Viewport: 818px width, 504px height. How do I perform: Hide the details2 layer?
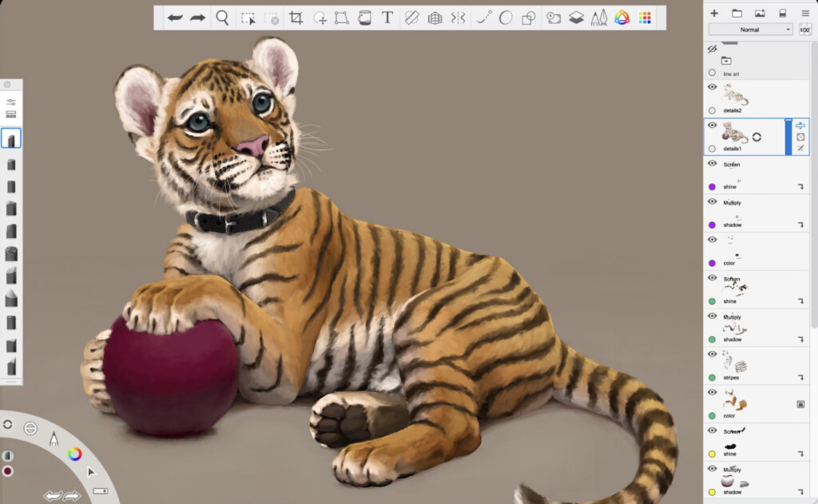tap(712, 87)
